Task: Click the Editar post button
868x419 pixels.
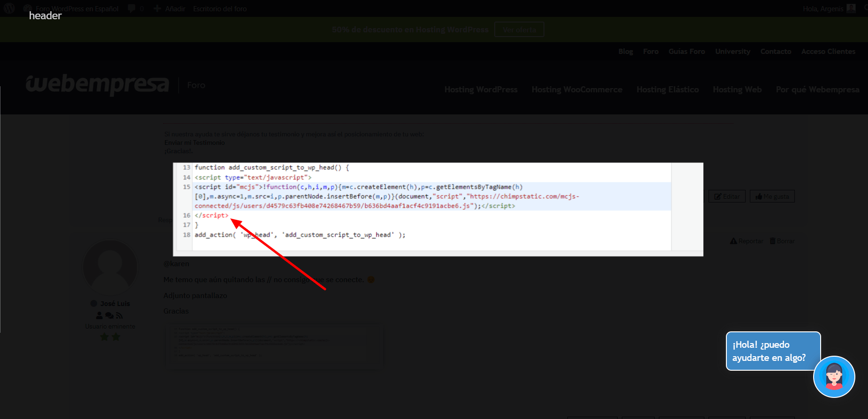Action: pos(727,196)
